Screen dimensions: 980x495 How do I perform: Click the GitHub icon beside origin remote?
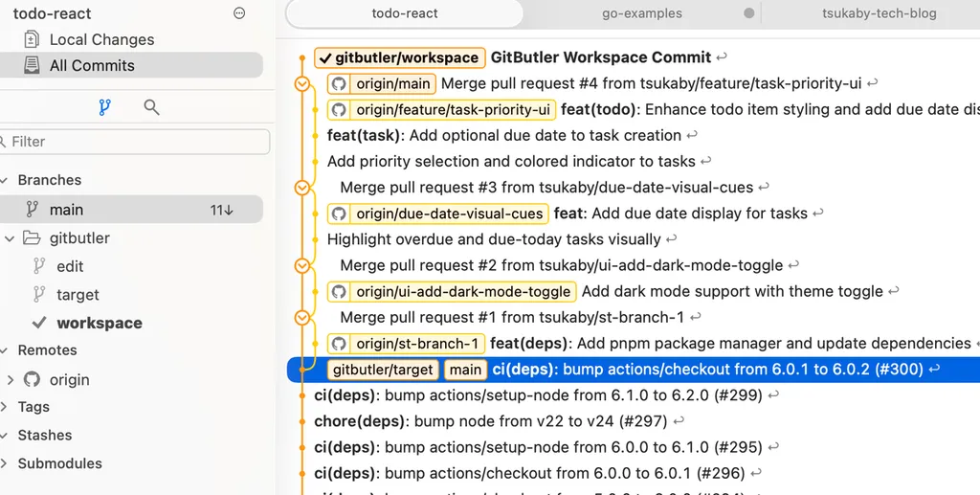click(x=33, y=379)
